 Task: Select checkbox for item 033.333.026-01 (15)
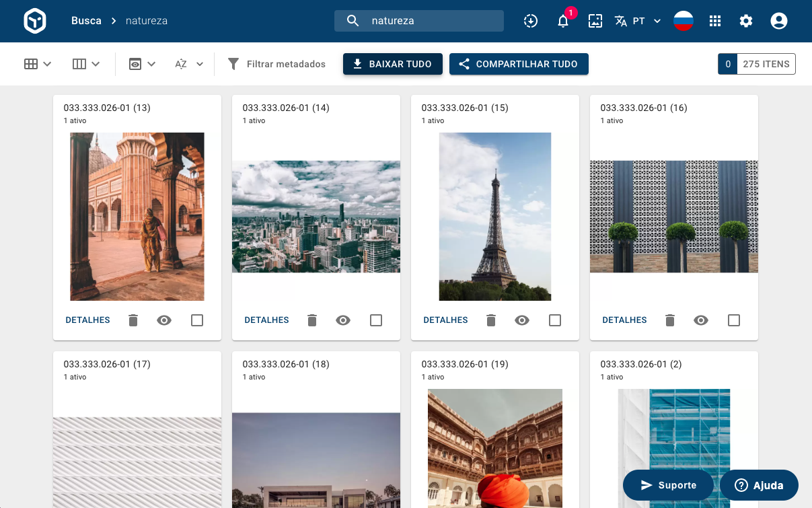click(x=555, y=320)
